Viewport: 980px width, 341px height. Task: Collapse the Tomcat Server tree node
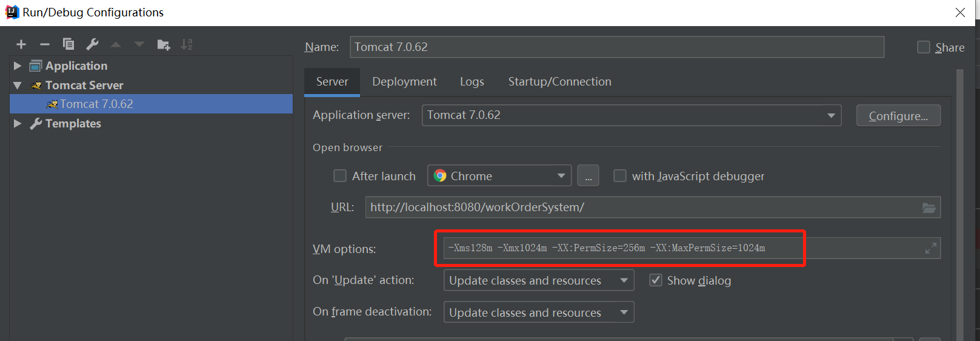click(18, 85)
